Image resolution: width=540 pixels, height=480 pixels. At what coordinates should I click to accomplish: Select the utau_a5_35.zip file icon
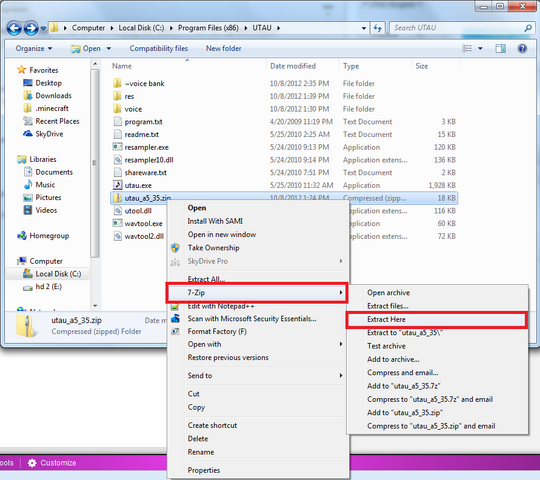click(x=117, y=198)
